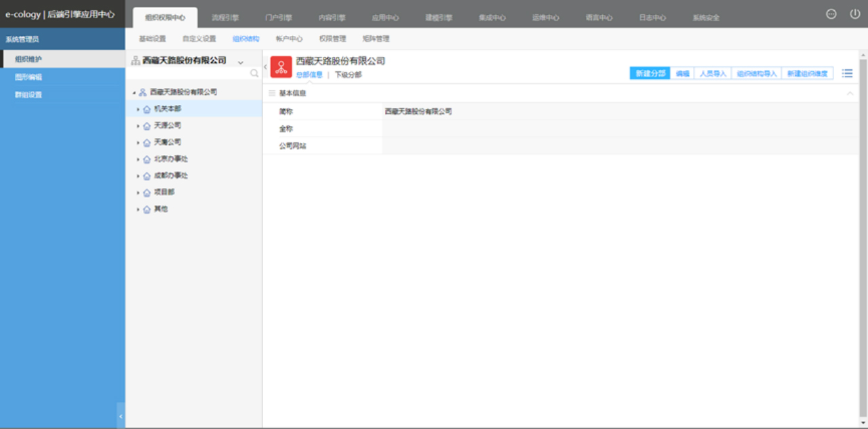
Task: Switch to the 下级分部 view
Action: coord(349,75)
